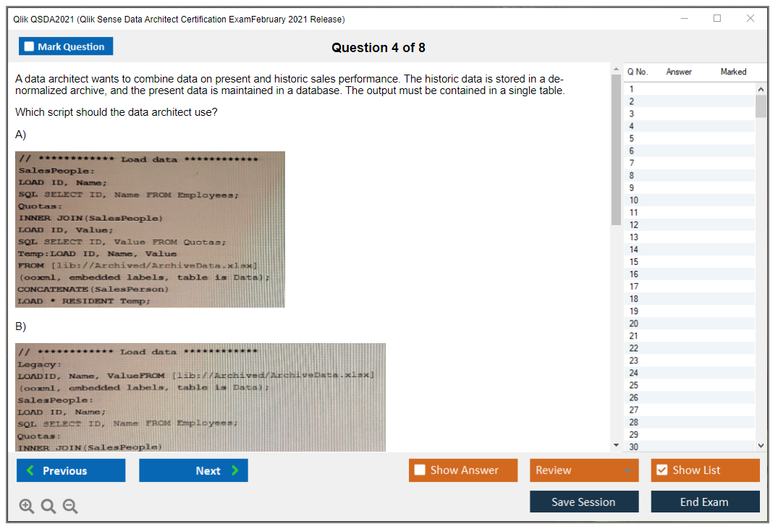Jump to question 25 in list
This screenshot has width=778, height=532.
pos(634,385)
